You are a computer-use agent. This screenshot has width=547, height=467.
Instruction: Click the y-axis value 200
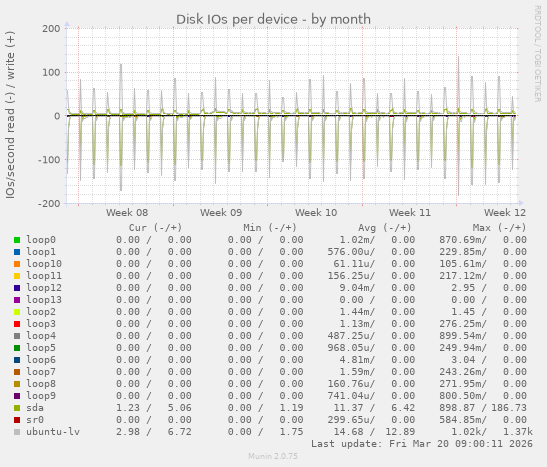pos(51,29)
